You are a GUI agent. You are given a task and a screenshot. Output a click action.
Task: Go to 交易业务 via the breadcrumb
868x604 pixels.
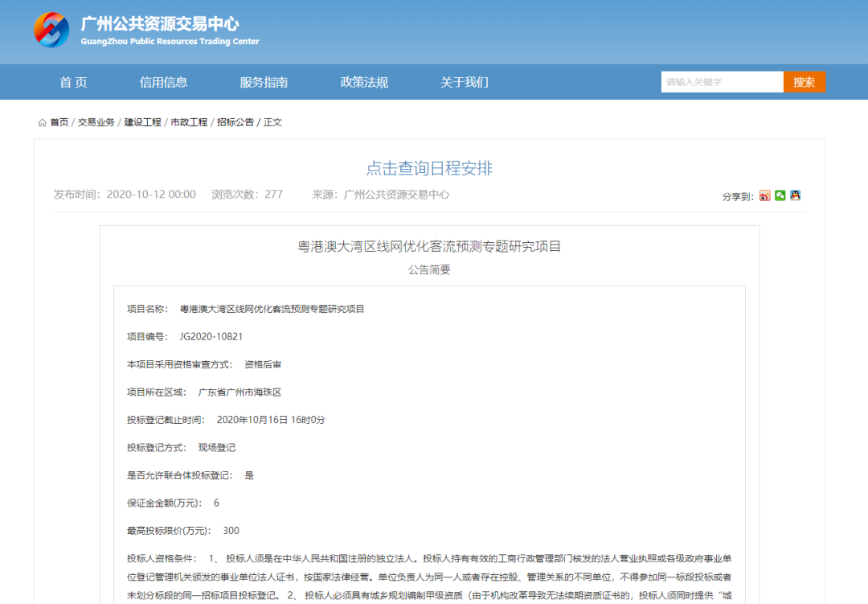98,122
